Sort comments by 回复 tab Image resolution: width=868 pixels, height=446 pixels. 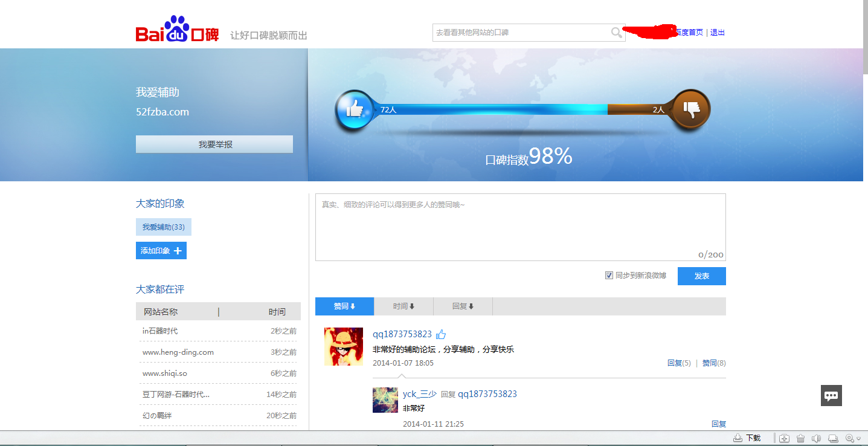[x=463, y=306]
